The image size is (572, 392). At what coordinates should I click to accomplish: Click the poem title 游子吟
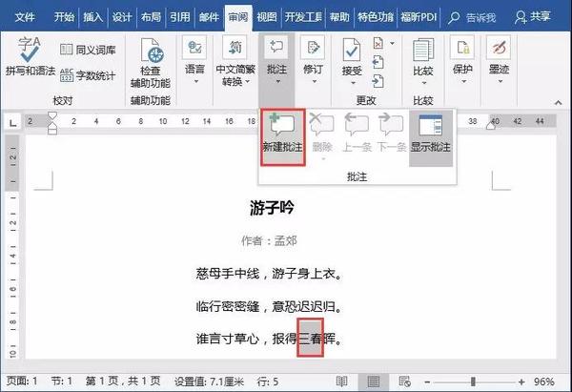click(x=272, y=208)
